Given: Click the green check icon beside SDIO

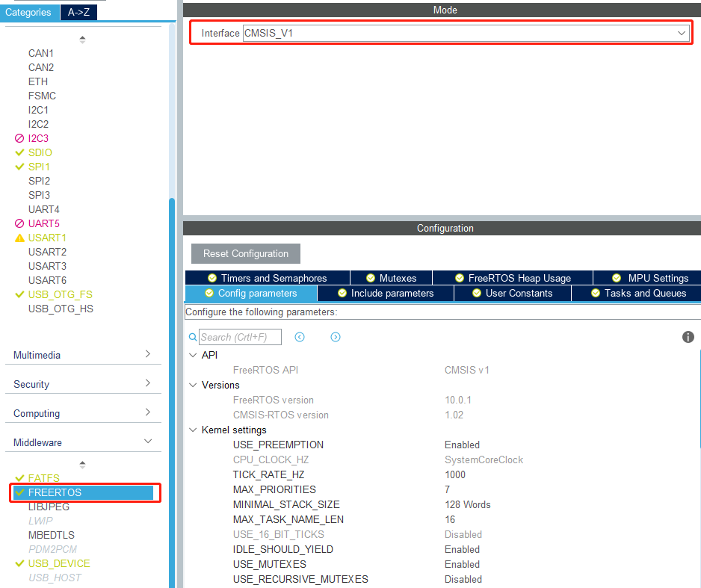Looking at the screenshot, I should click(x=18, y=152).
